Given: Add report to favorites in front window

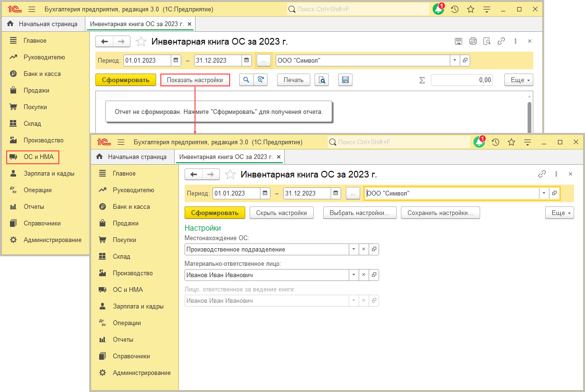Looking at the screenshot, I should coord(230,175).
